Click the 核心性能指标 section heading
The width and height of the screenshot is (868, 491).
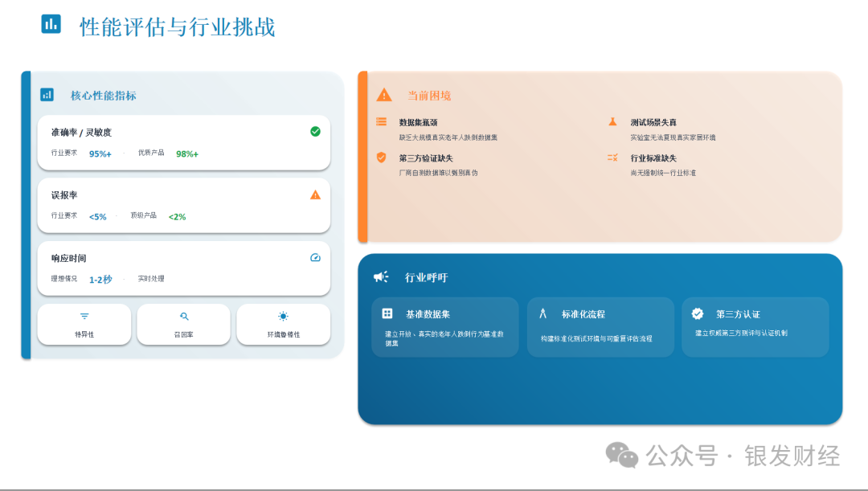point(103,95)
